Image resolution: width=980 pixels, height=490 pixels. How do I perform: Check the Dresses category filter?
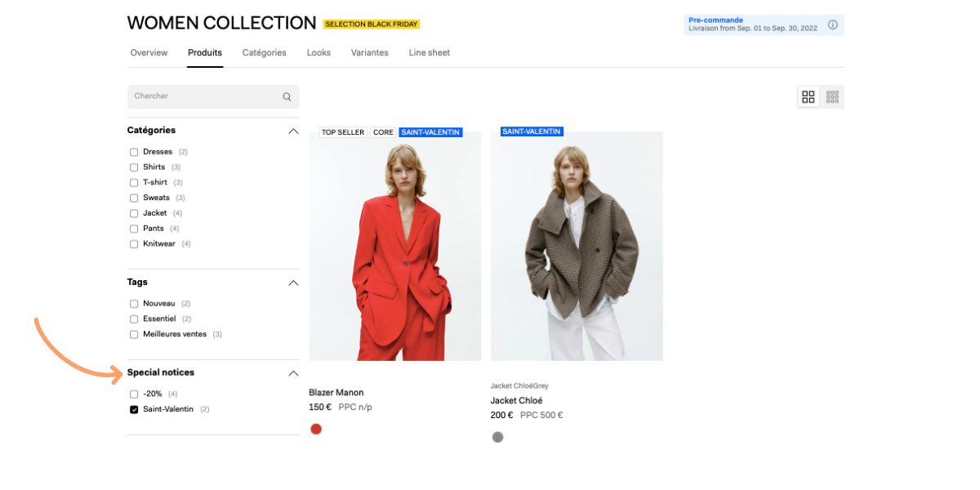coord(134,152)
